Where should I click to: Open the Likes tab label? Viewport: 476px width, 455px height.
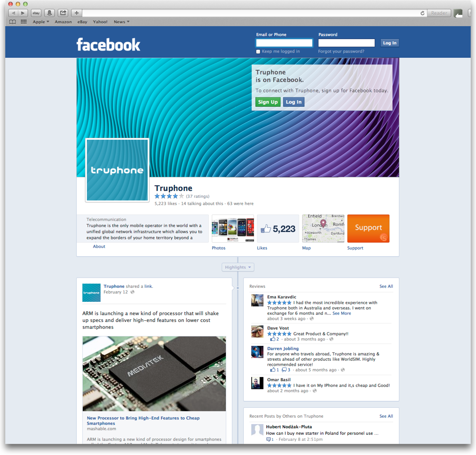point(262,248)
